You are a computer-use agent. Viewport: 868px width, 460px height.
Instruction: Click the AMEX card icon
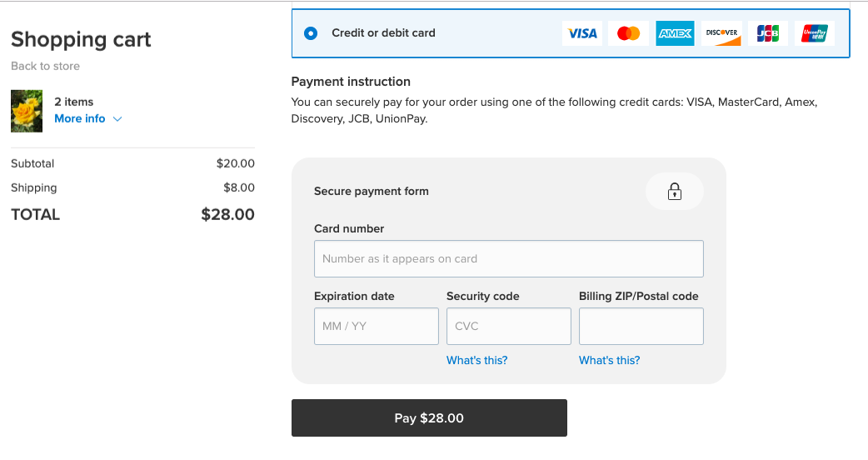[675, 33]
